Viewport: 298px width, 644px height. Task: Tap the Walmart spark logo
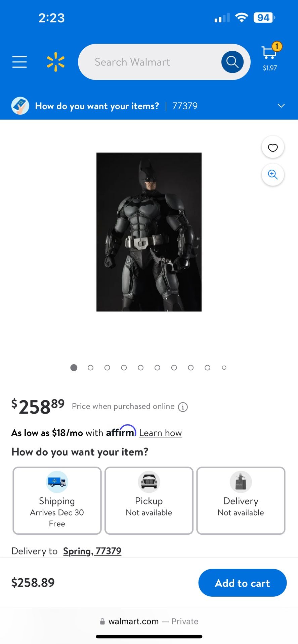[x=55, y=62]
